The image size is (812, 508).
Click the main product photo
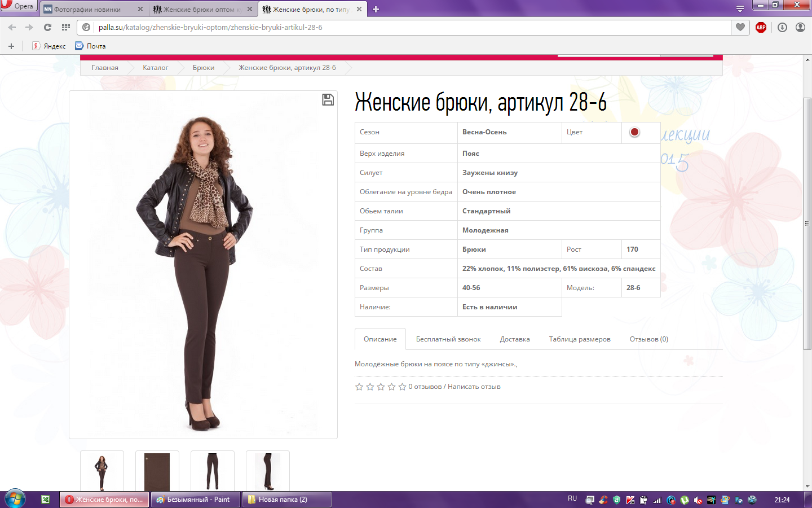coord(203,264)
